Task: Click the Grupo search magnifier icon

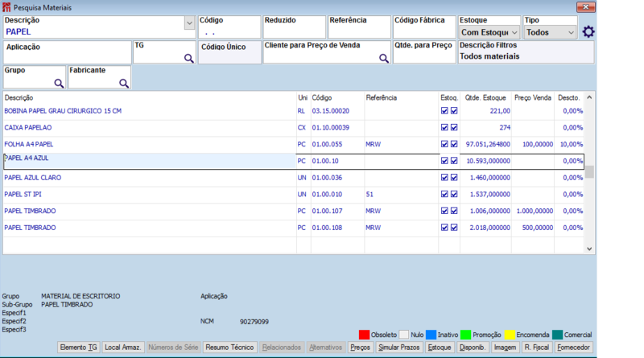Action: [59, 84]
